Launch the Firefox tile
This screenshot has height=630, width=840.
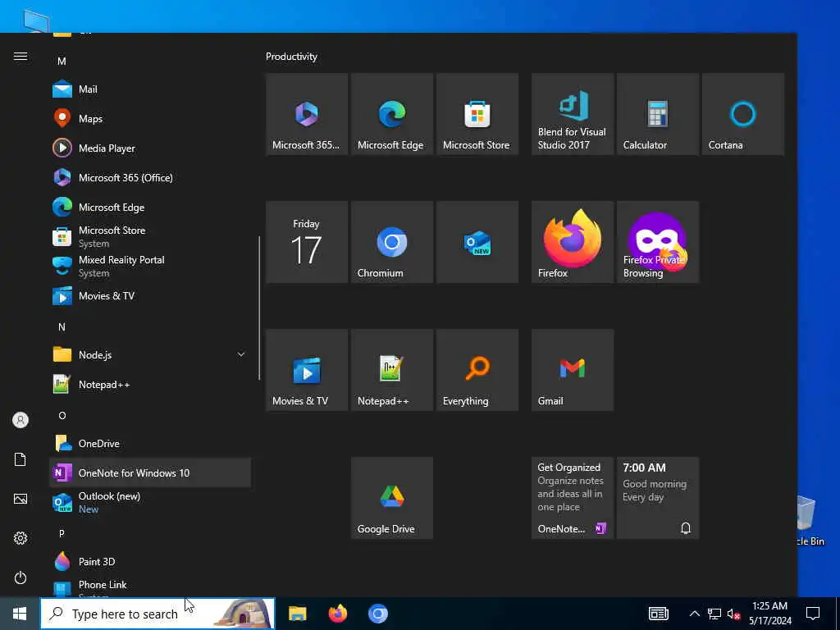tap(572, 242)
